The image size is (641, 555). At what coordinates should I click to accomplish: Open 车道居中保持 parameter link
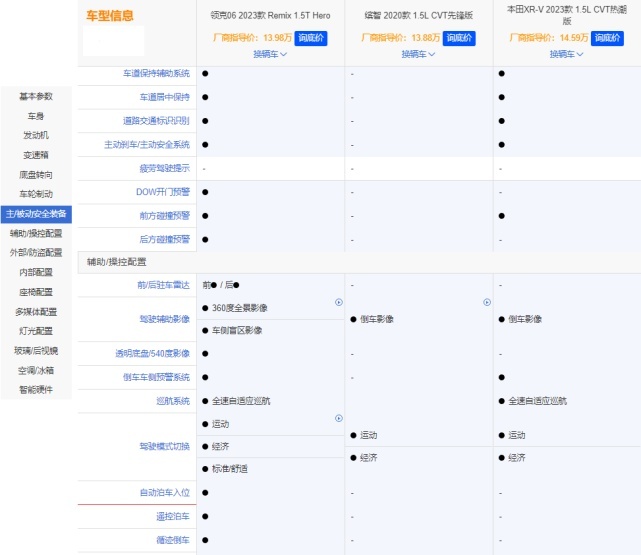pyautogui.click(x=165, y=97)
